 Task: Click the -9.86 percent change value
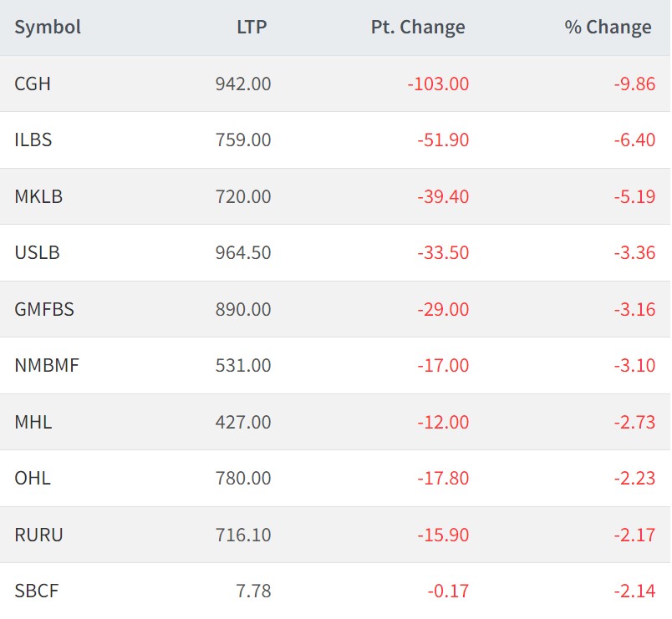[x=634, y=84]
